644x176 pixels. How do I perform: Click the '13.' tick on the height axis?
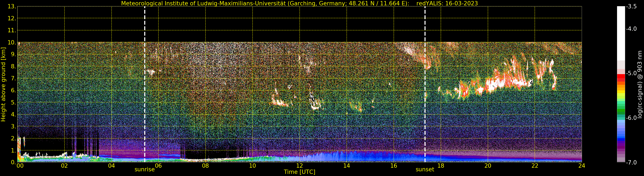coord(12,6)
